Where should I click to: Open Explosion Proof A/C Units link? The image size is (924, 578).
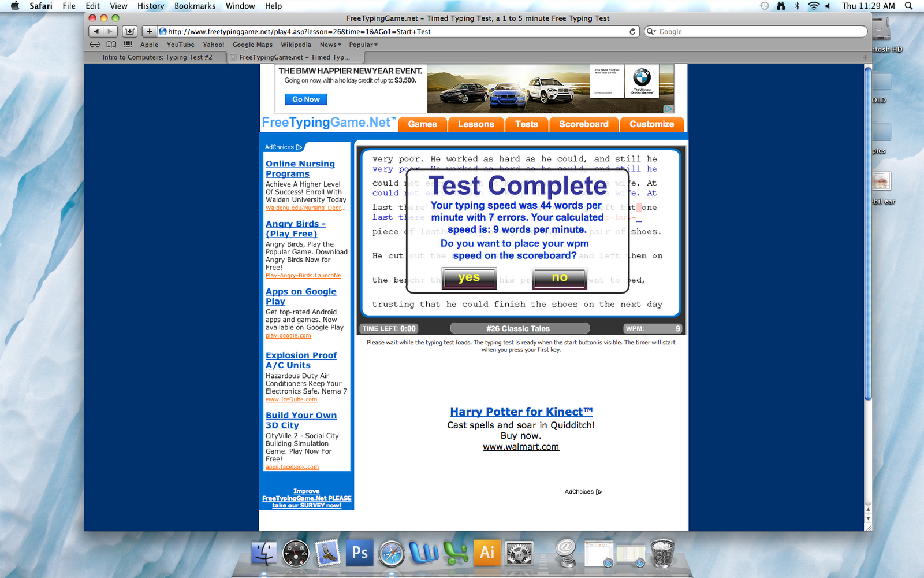tap(301, 360)
